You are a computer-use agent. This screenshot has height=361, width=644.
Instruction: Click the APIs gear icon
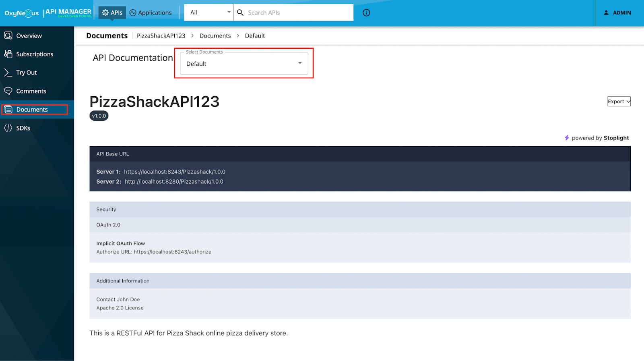coord(105,12)
